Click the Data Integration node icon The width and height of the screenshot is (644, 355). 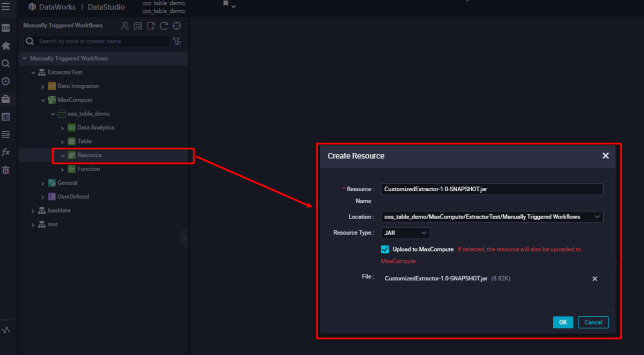(52, 86)
